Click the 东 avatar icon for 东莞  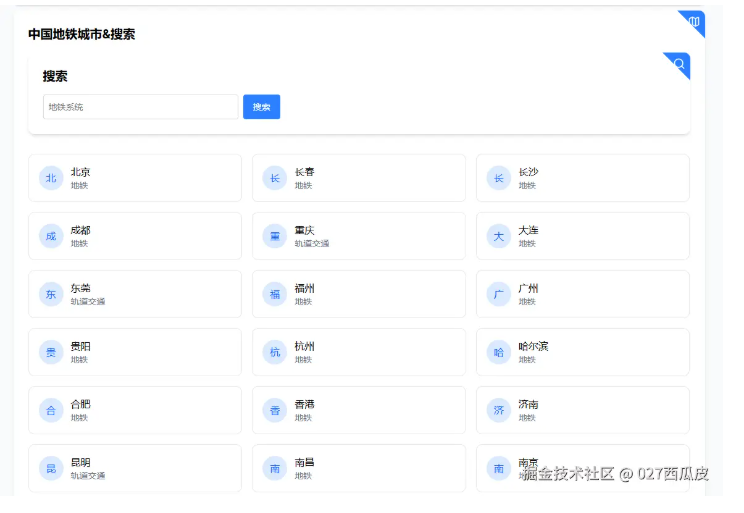[51, 294]
